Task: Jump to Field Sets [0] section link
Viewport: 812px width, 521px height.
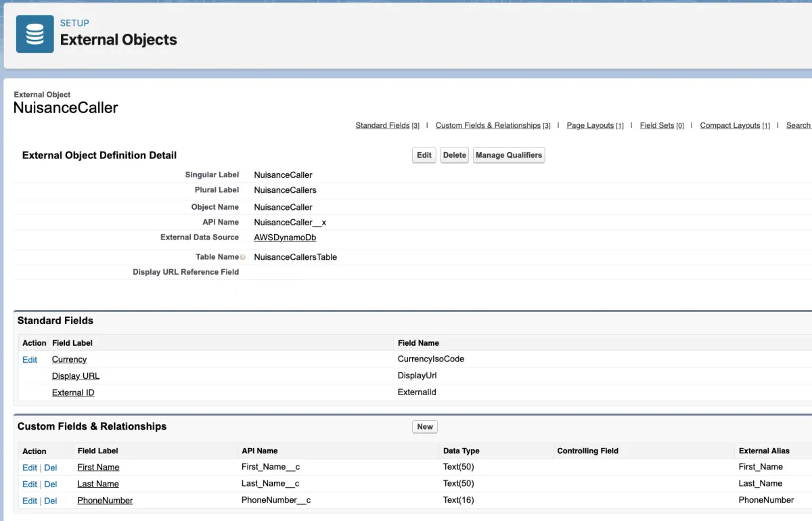Action: [662, 126]
